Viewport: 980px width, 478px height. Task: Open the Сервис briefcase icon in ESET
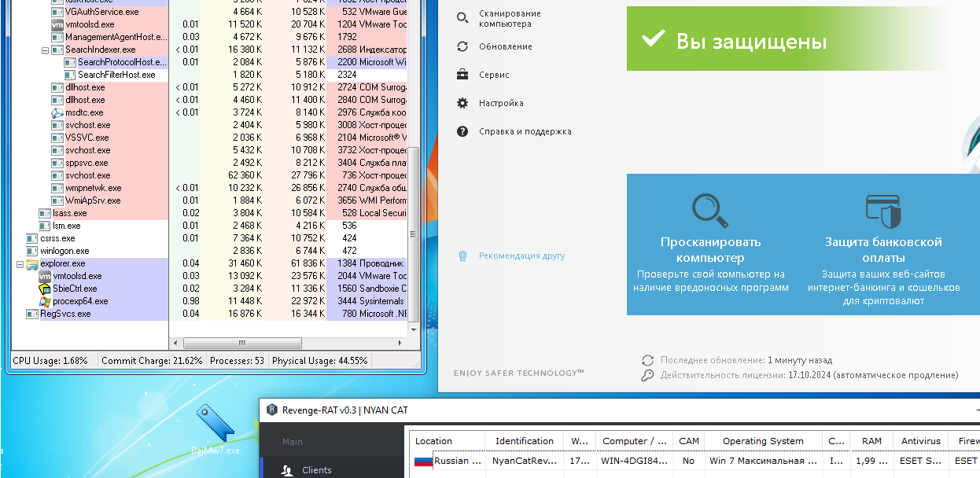(462, 75)
